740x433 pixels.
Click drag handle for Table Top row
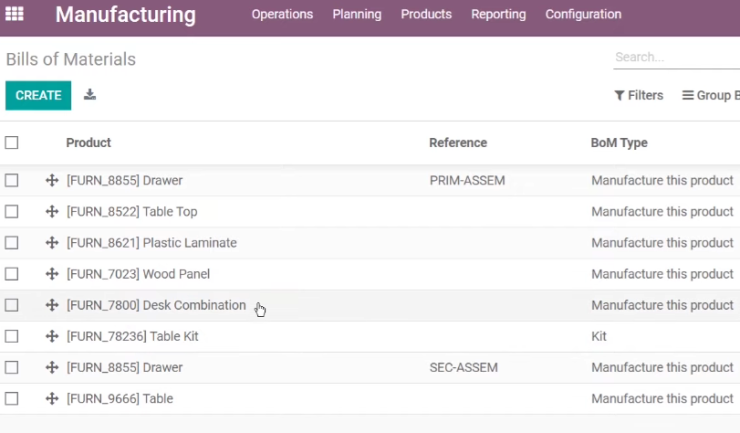pyautogui.click(x=52, y=212)
